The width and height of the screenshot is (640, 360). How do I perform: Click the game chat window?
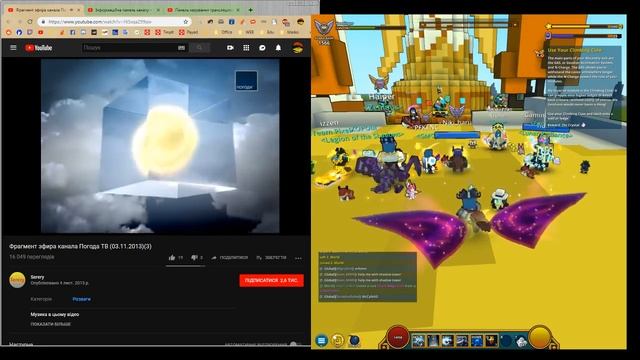pyautogui.click(x=367, y=277)
